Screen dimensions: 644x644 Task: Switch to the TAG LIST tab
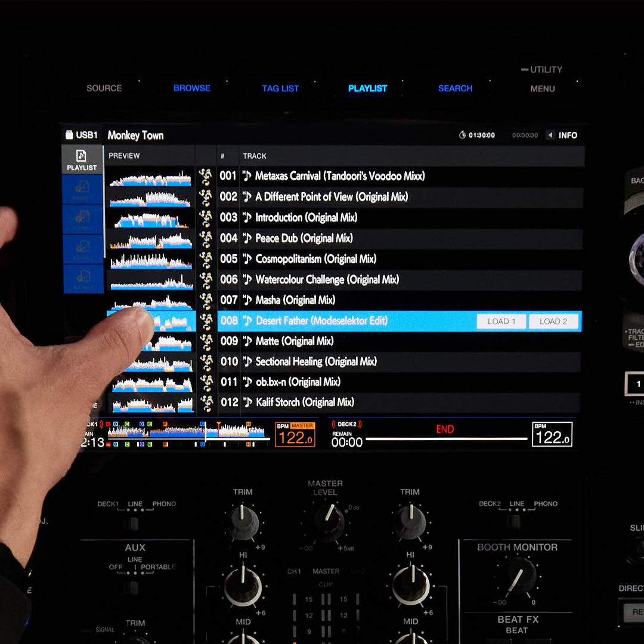click(280, 88)
